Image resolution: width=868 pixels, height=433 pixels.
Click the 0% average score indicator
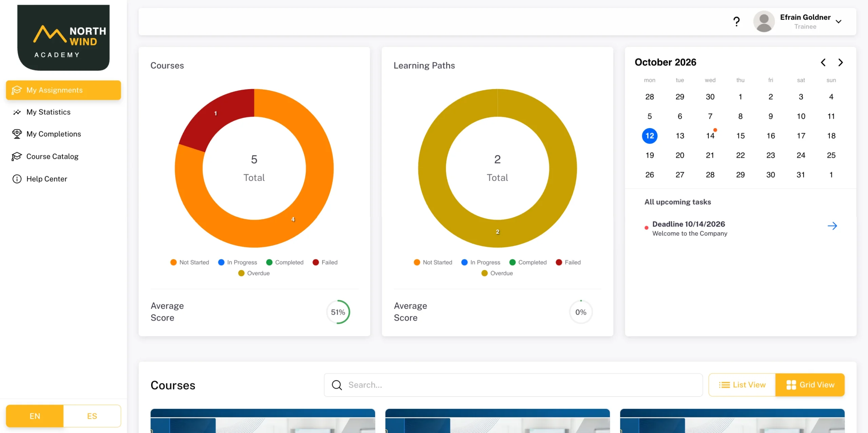point(581,312)
